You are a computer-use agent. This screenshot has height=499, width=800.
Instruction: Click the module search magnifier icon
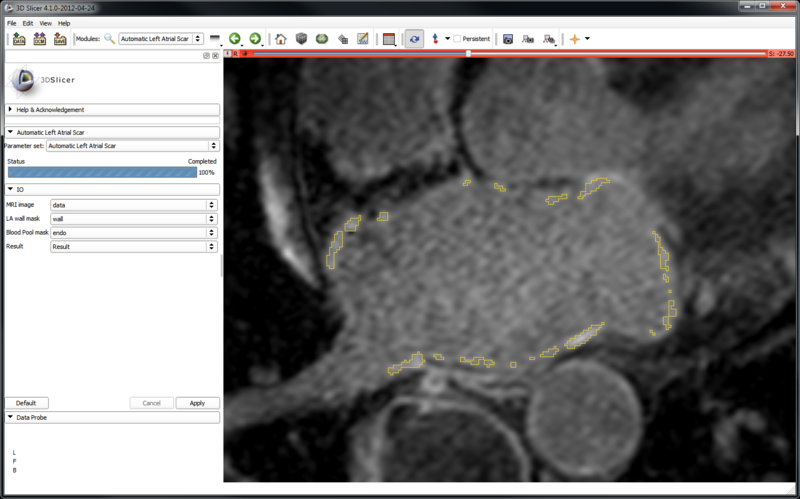click(x=109, y=39)
